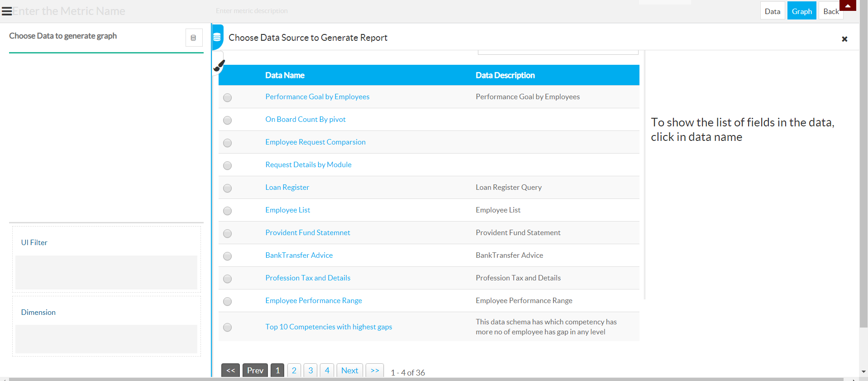This screenshot has height=381, width=868.
Task: Show fields for Employee Request Comparsion
Action: (315, 142)
